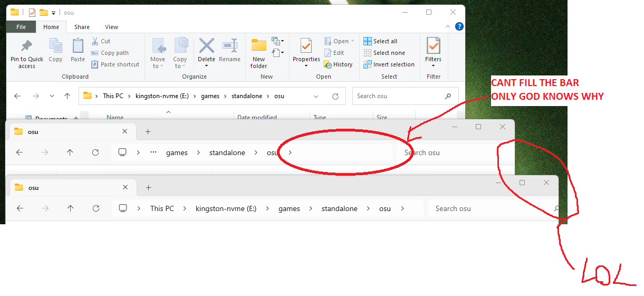Click Select none in the ribbon

(x=384, y=53)
